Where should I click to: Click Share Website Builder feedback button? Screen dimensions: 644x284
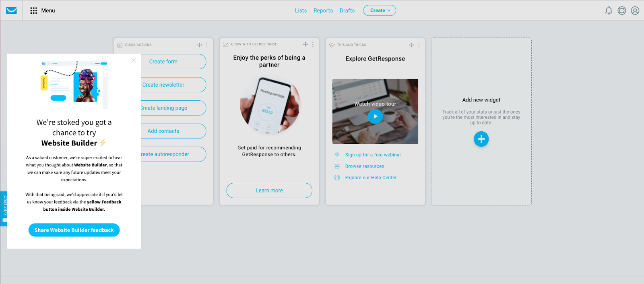74,230
